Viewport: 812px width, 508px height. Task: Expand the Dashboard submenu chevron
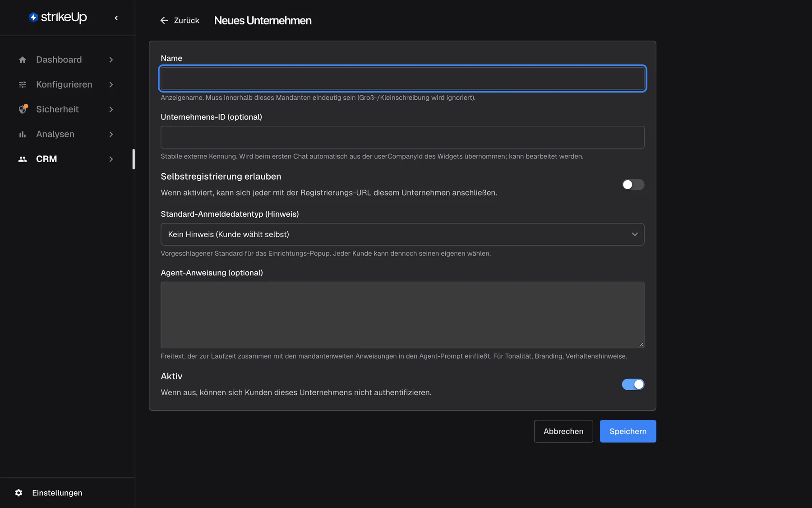pos(111,60)
